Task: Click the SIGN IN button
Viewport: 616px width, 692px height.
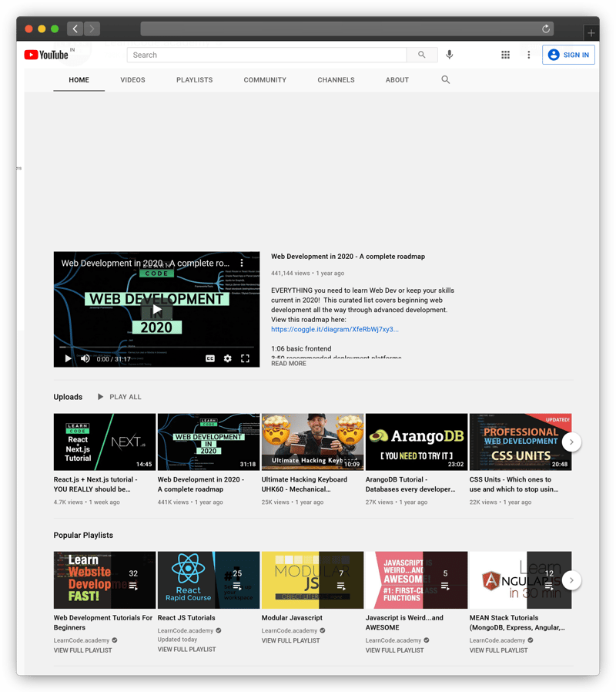Action: click(568, 55)
